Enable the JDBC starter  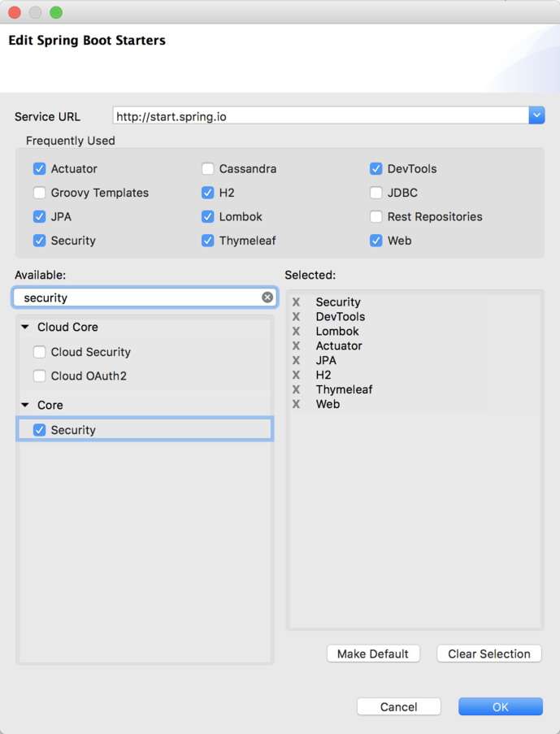tap(376, 193)
